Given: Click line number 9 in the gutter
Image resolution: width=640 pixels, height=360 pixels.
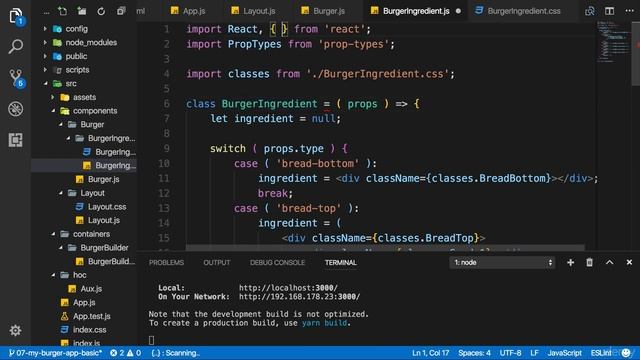Looking at the screenshot, I should (x=166, y=149).
